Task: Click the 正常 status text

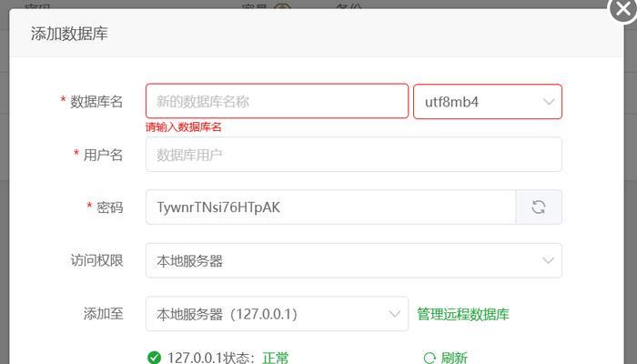Action: 276,358
